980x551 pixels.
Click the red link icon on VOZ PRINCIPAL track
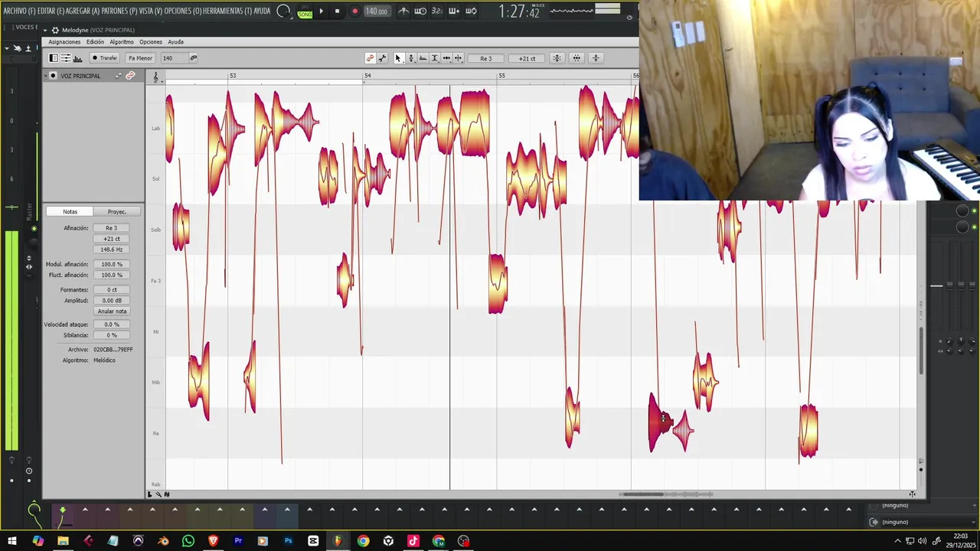click(x=130, y=76)
